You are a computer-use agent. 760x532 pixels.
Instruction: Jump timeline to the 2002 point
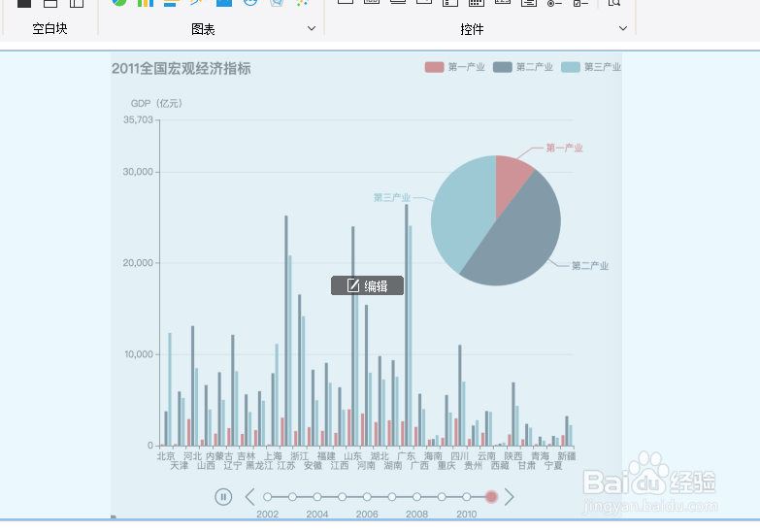[x=268, y=497]
